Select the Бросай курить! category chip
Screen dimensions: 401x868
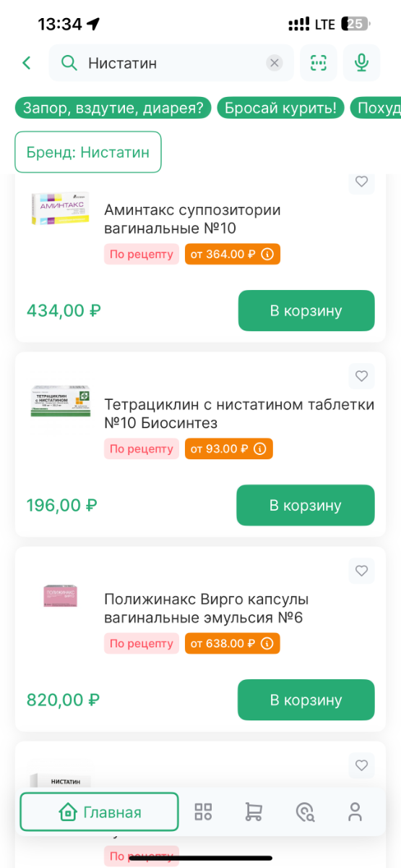pos(280,109)
